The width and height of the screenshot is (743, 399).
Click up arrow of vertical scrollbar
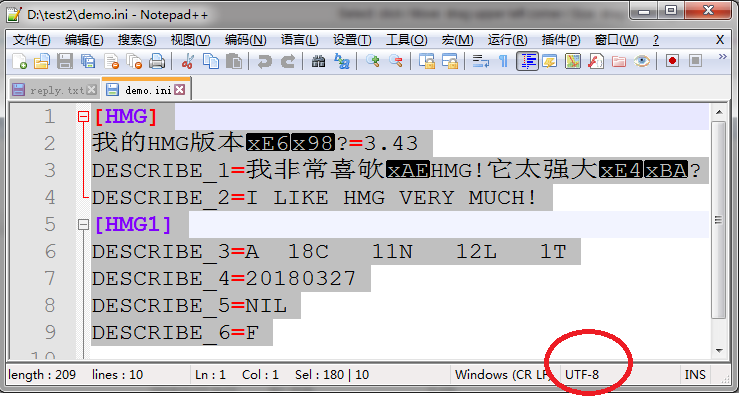pos(719,113)
